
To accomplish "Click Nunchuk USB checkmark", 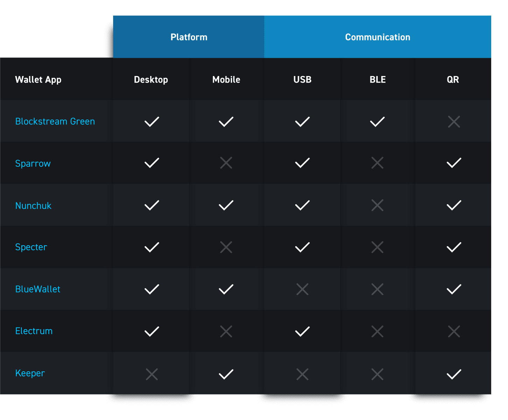I will 302,205.
